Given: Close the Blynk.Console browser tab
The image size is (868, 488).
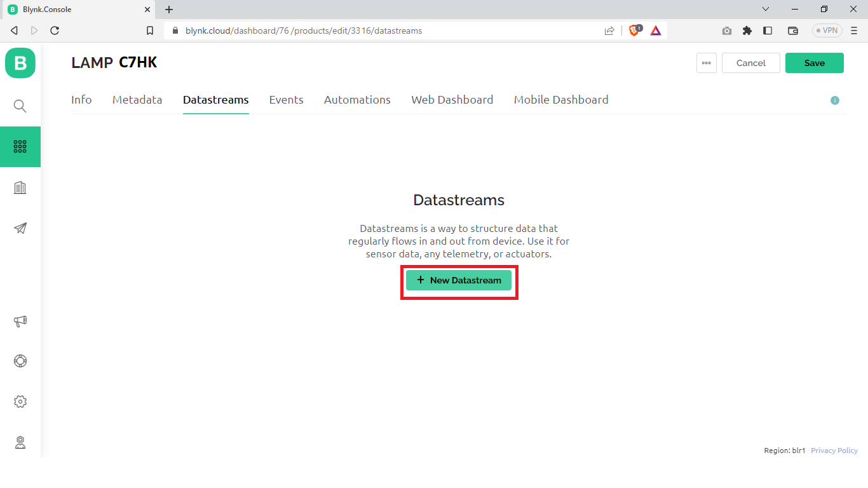Looking at the screenshot, I should click(147, 10).
